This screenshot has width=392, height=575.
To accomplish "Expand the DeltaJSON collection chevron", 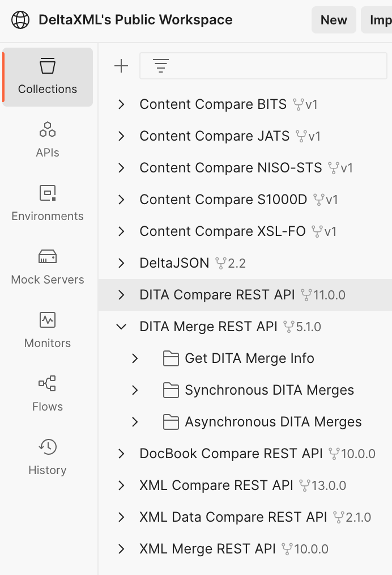I will point(121,263).
